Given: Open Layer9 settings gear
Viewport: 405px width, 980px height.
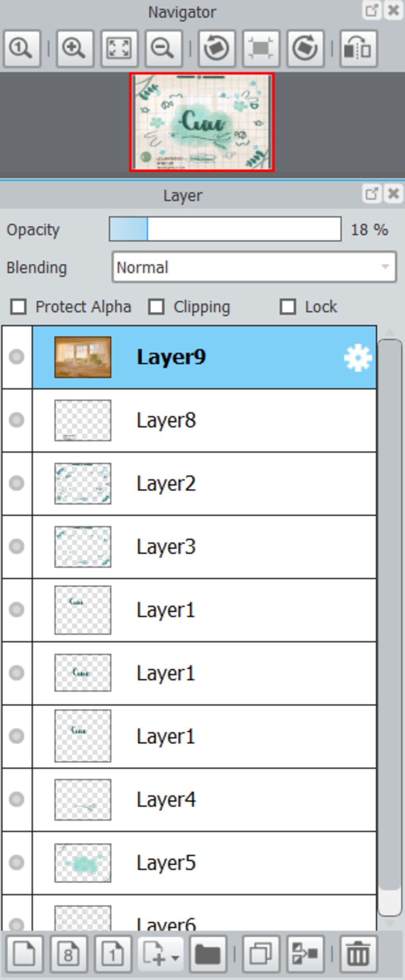Looking at the screenshot, I should (x=358, y=358).
